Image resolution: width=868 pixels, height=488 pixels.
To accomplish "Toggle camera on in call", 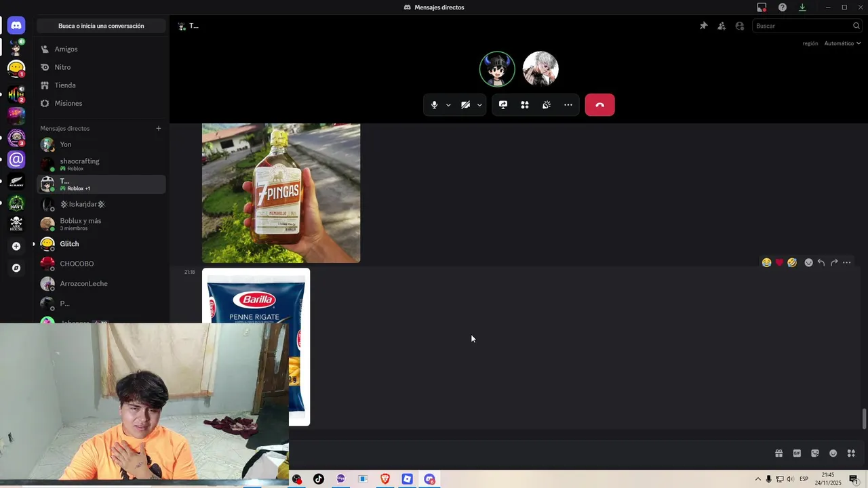I will 465,105.
